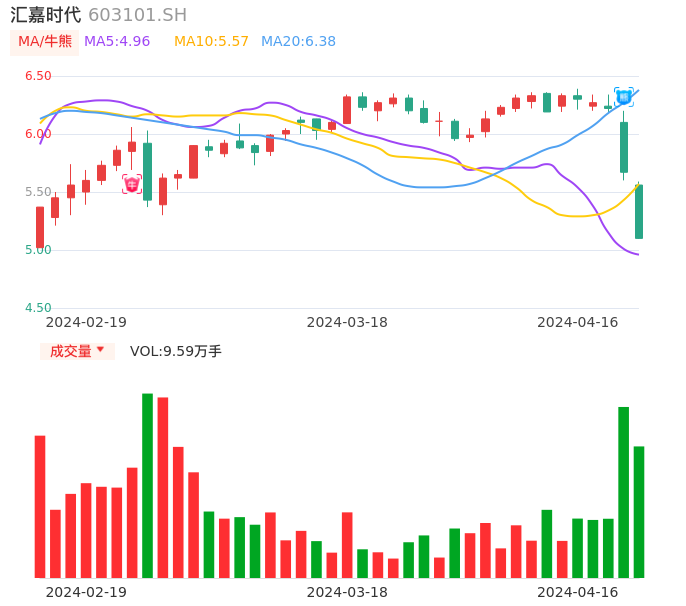Image resolution: width=686 pixels, height=606 pixels.
Task: Toggle the MA5 moving average legend
Action: (x=117, y=41)
